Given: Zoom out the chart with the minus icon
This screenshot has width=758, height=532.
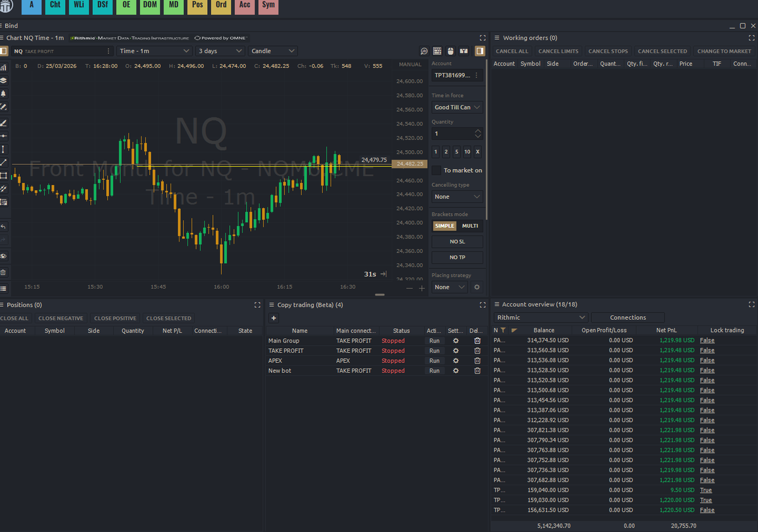Looking at the screenshot, I should click(409, 288).
